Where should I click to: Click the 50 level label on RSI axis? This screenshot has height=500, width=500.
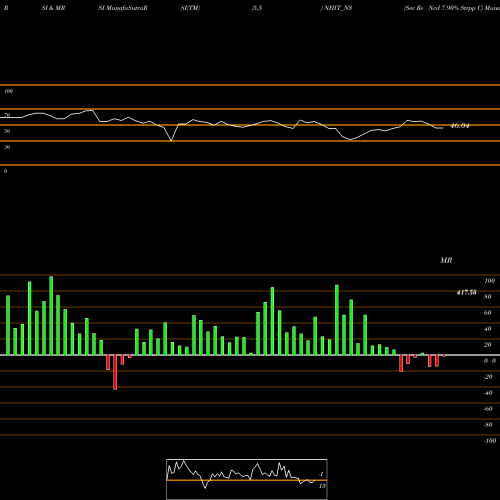(x=7, y=131)
